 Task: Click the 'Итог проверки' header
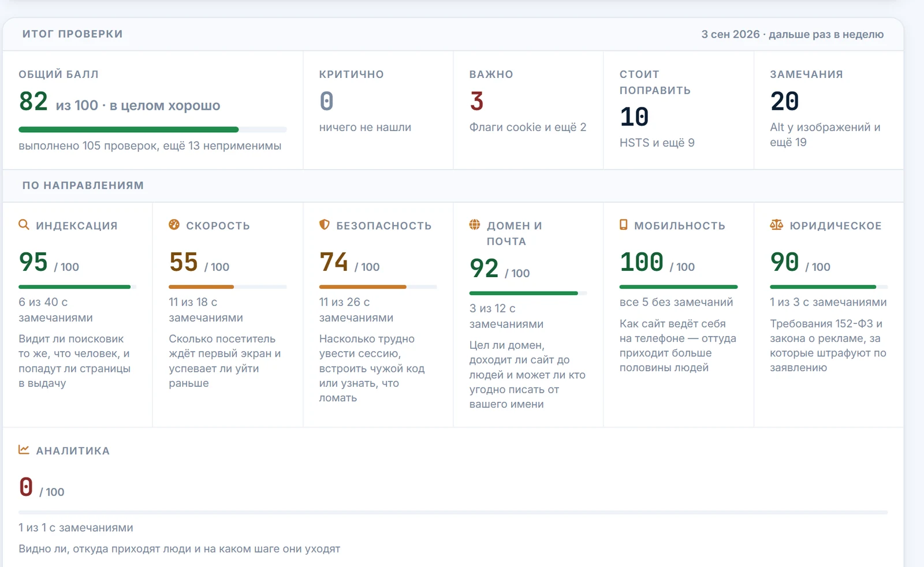point(72,34)
